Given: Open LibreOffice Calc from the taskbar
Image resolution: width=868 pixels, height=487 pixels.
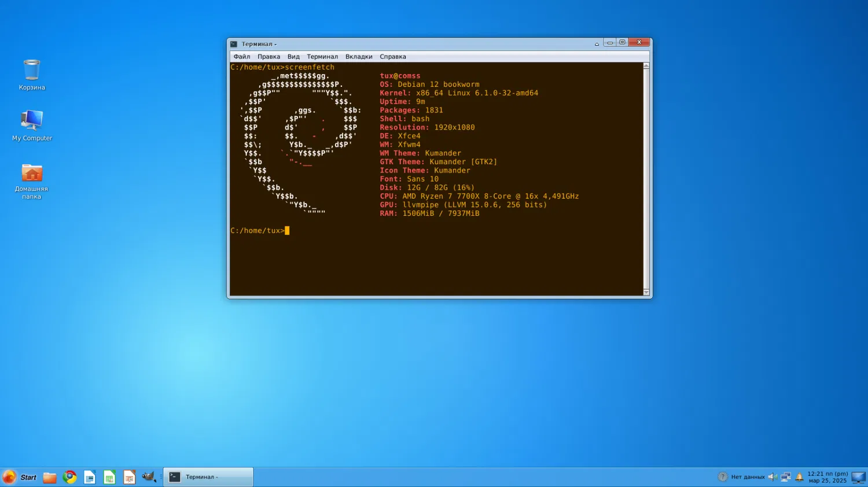Looking at the screenshot, I should click(x=109, y=477).
